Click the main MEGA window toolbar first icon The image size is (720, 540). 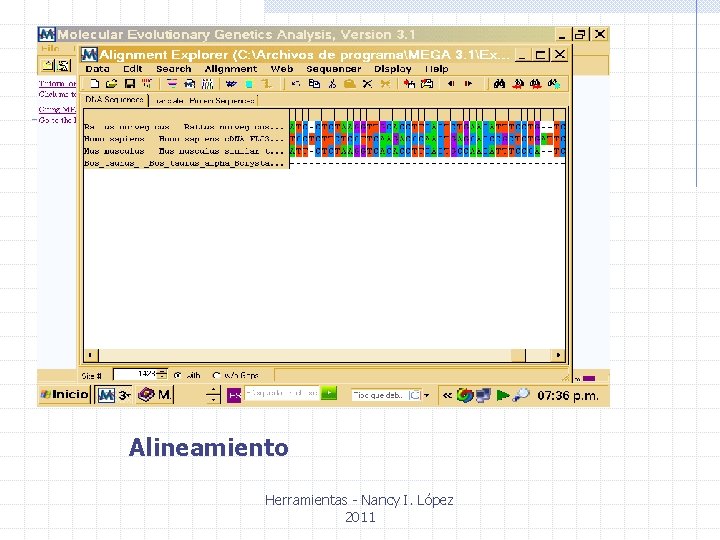coord(48,65)
